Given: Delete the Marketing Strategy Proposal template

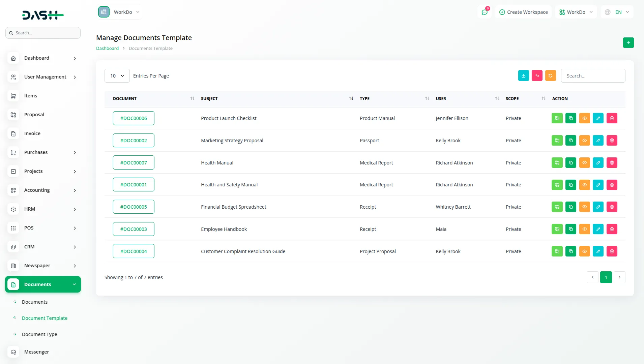Looking at the screenshot, I should pyautogui.click(x=612, y=140).
